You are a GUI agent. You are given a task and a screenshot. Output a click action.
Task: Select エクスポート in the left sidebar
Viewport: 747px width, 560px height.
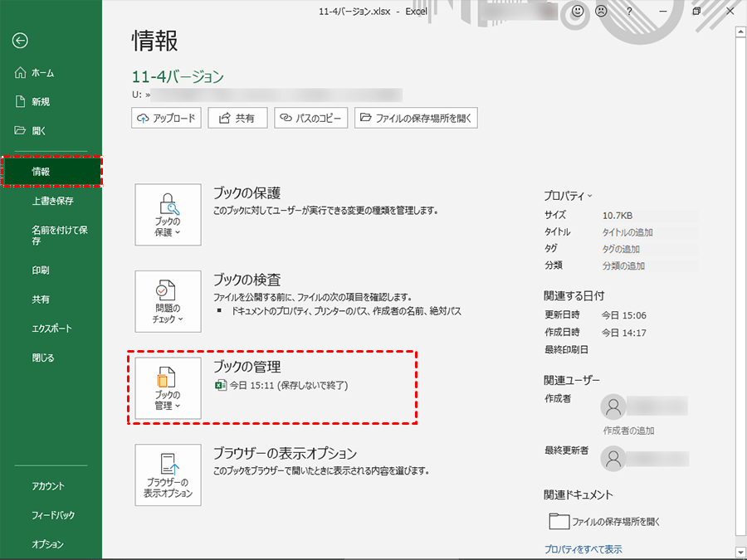(52, 329)
